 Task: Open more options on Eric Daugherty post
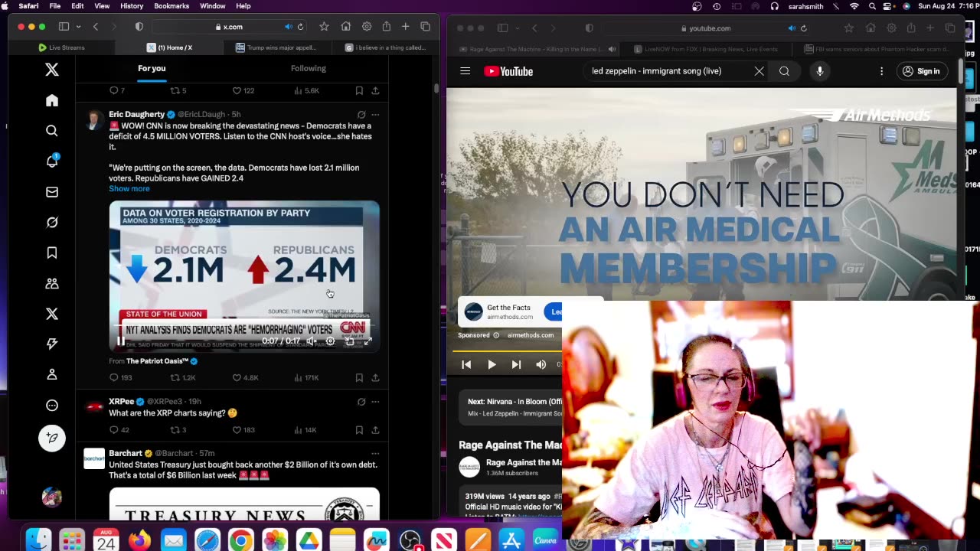coord(375,115)
